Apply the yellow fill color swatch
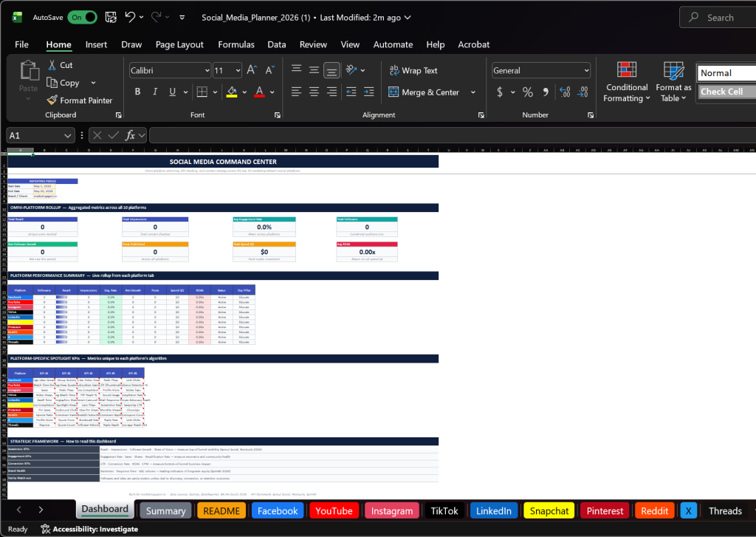The image size is (756, 537). 232,92
